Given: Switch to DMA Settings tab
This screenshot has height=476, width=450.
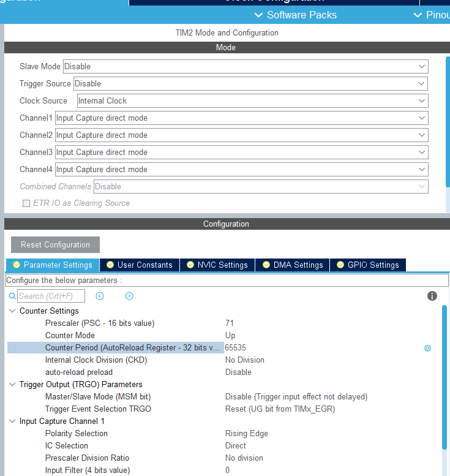Looking at the screenshot, I should coord(293,265).
